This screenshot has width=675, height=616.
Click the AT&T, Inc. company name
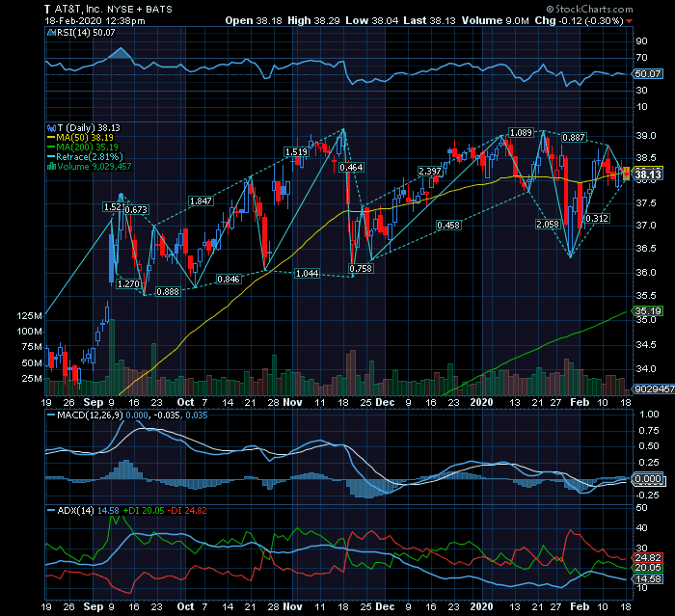click(x=78, y=9)
